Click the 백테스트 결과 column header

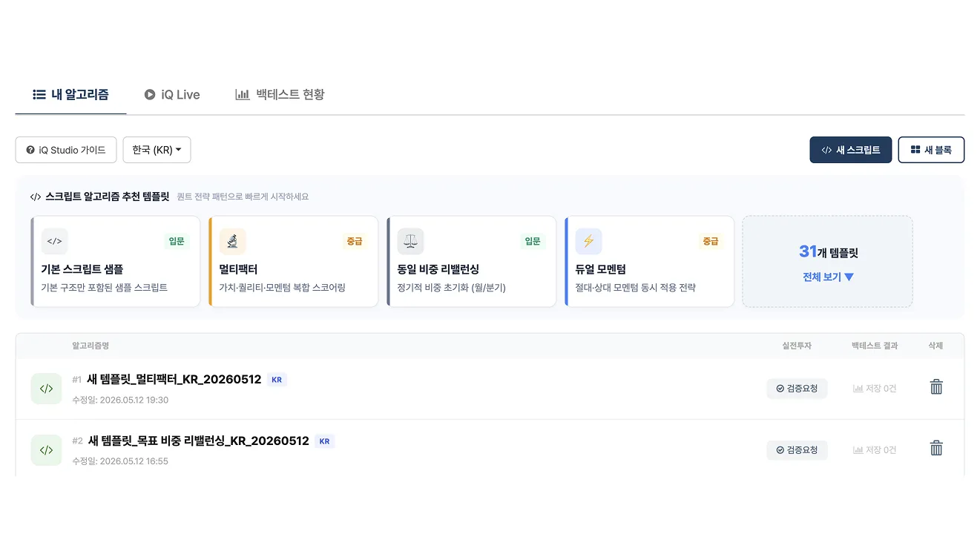875,346
